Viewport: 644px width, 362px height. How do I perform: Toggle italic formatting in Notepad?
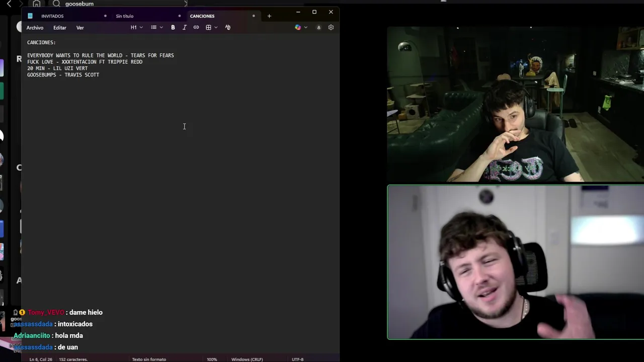click(185, 28)
